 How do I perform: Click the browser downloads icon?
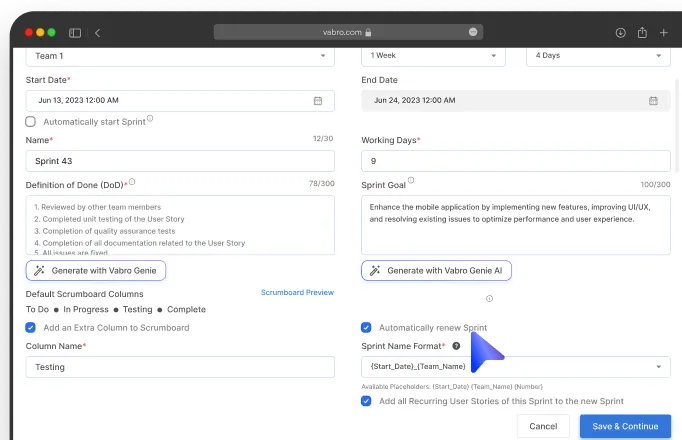[x=620, y=32]
